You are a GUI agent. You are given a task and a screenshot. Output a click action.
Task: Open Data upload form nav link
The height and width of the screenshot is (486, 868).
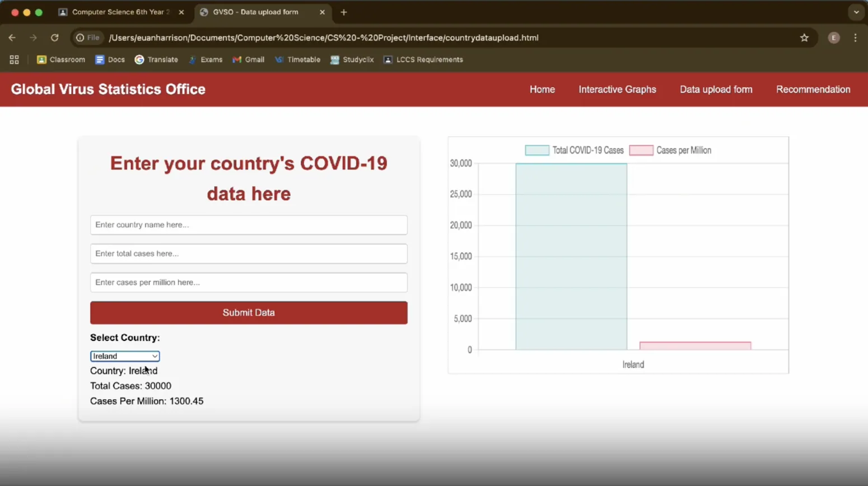click(x=716, y=89)
